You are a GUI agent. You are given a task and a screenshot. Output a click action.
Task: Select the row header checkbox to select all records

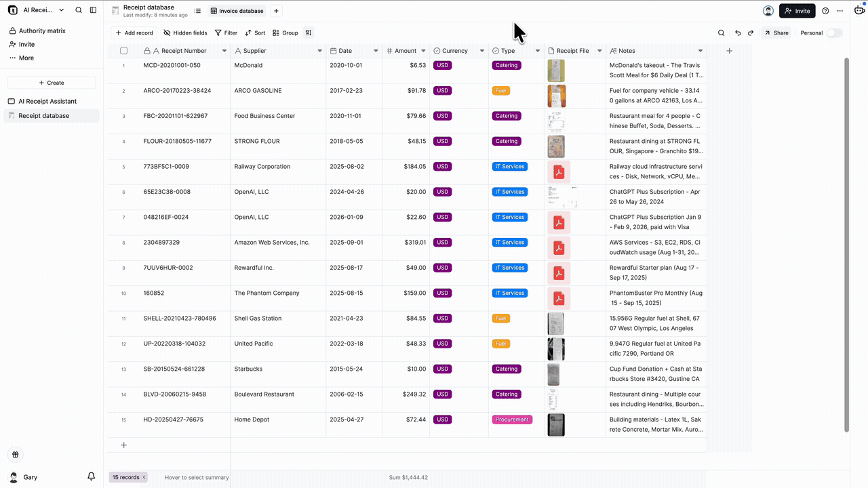tap(123, 50)
